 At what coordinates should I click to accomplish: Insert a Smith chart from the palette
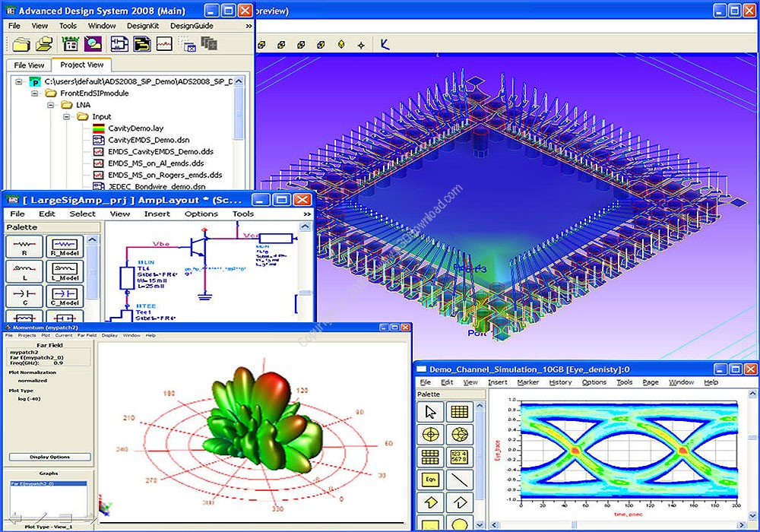[x=459, y=435]
